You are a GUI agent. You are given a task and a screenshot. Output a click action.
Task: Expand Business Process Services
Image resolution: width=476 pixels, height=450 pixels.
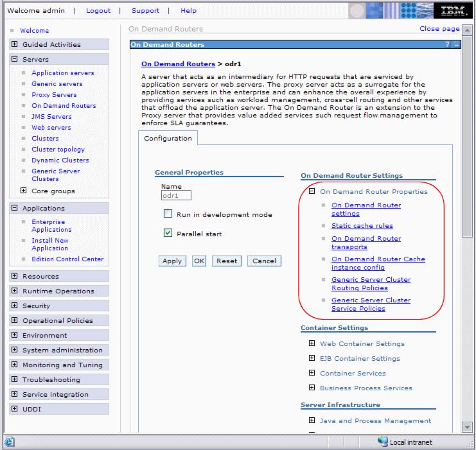[x=312, y=388]
